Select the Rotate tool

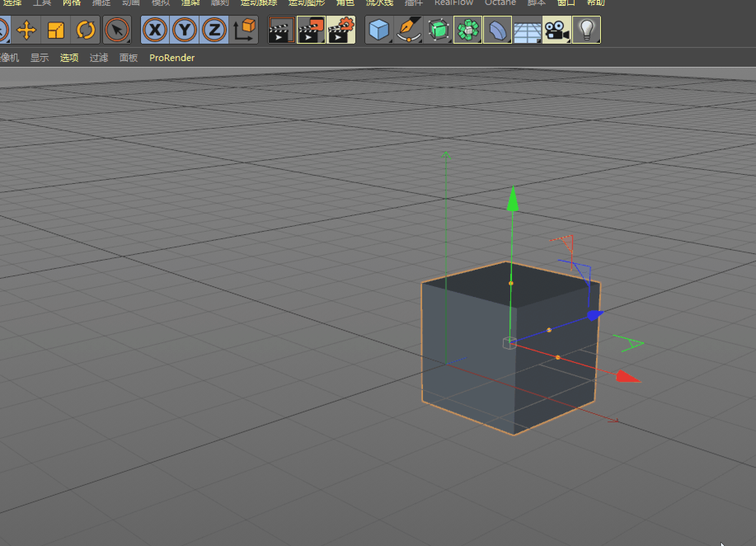(x=85, y=30)
